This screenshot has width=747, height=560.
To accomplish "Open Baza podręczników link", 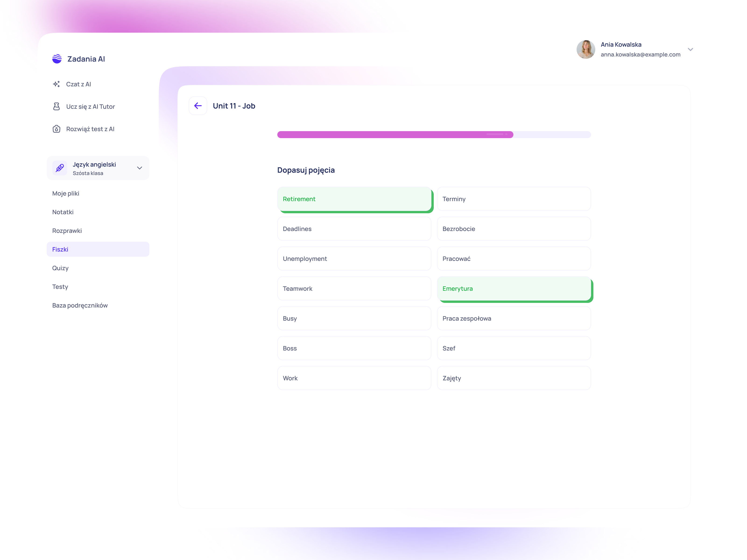I will click(80, 305).
